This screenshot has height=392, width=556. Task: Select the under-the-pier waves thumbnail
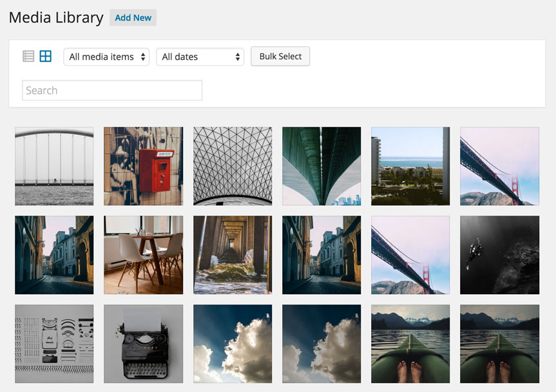[233, 255]
